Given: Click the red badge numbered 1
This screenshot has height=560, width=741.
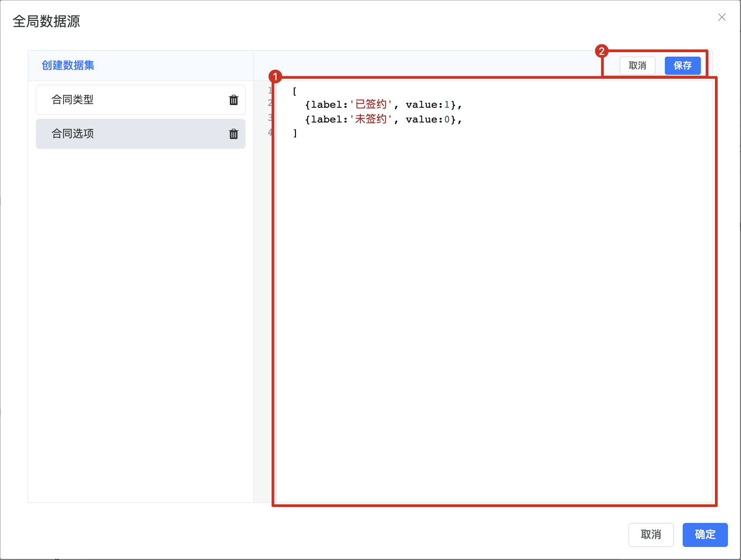Looking at the screenshot, I should coord(275,77).
